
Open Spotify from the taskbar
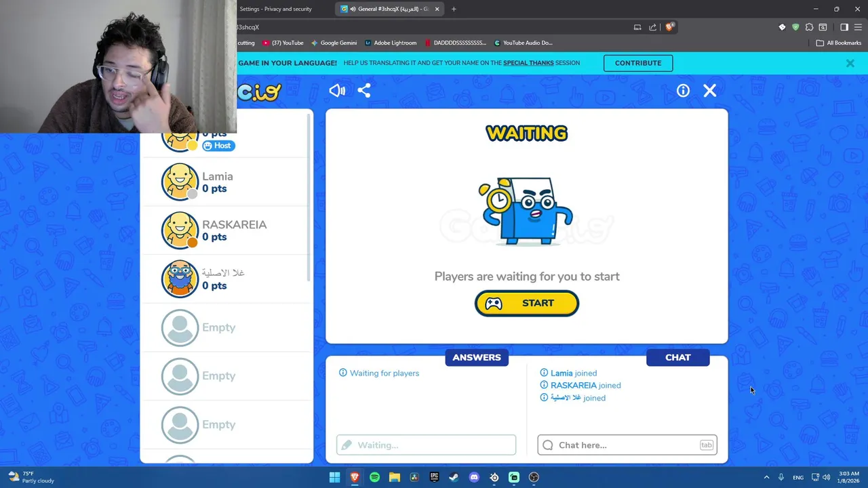pos(374,477)
